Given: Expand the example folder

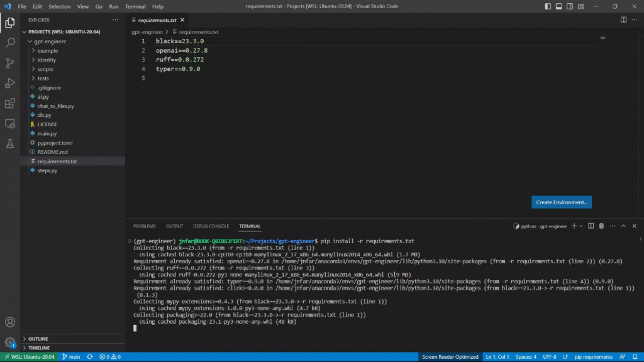Looking at the screenshot, I should (x=47, y=51).
